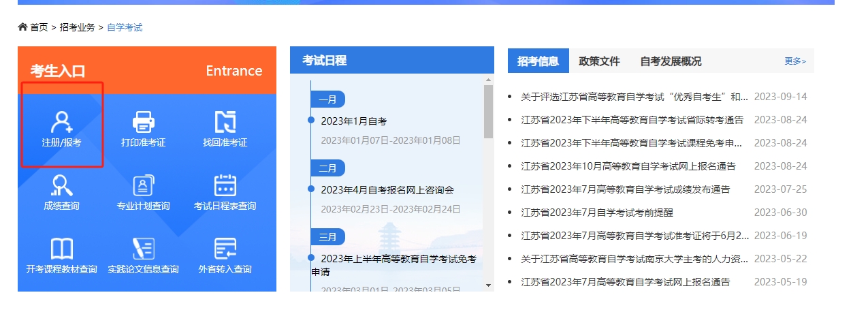
Task: Click the 实践论文信息查询 icon
Action: [x=143, y=249]
